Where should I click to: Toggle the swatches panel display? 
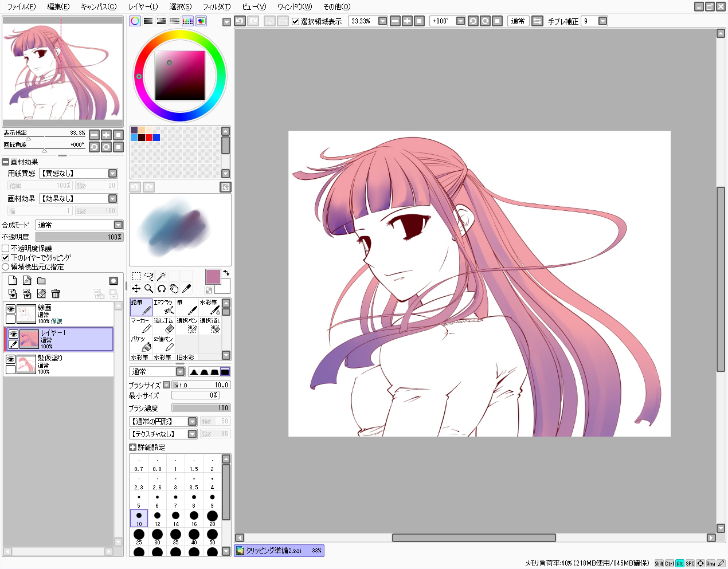[188, 21]
